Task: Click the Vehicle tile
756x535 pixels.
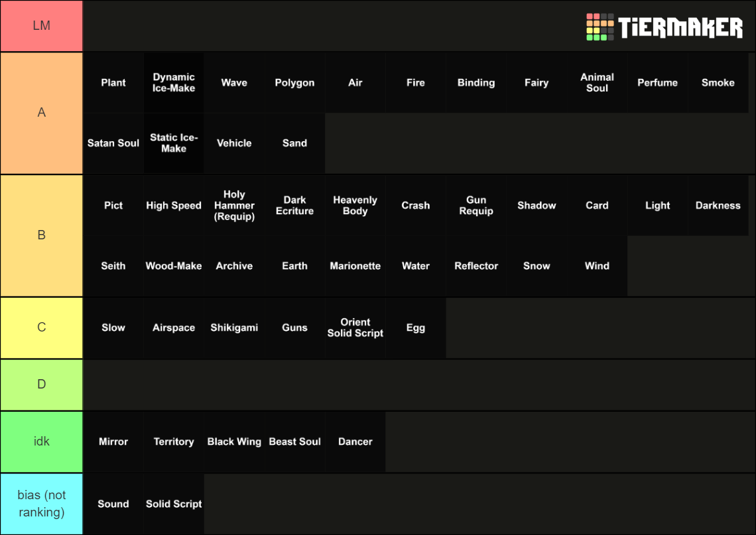Action: 234,143
